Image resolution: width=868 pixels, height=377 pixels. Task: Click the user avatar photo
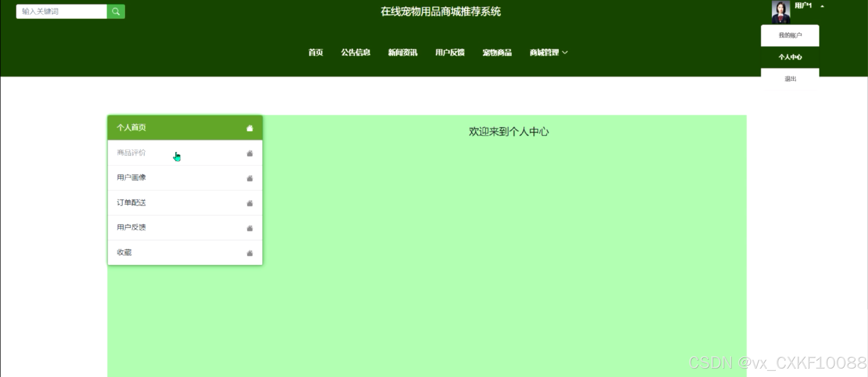(x=781, y=12)
